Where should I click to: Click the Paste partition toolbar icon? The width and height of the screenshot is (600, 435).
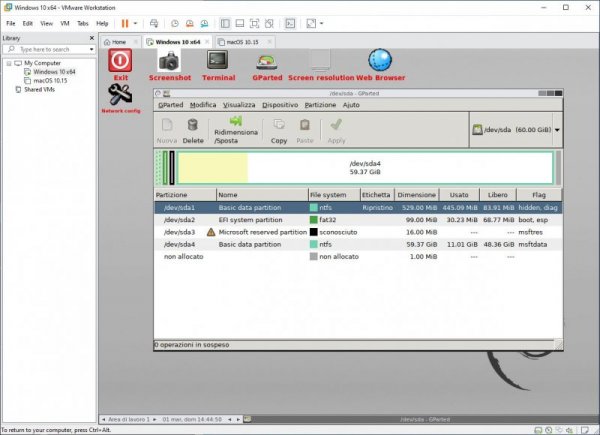pyautogui.click(x=305, y=125)
